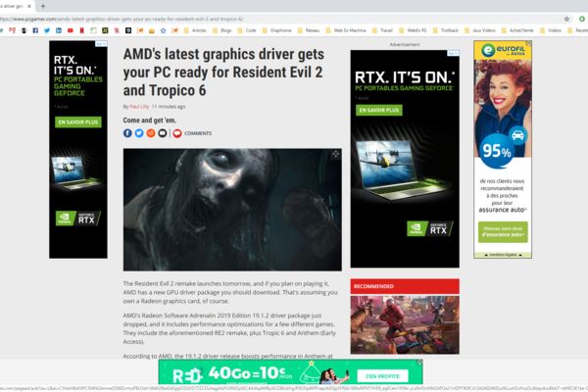Click the green eurofil assurance auto button
Image resolution: width=588 pixels, height=392 pixels.
503,232
